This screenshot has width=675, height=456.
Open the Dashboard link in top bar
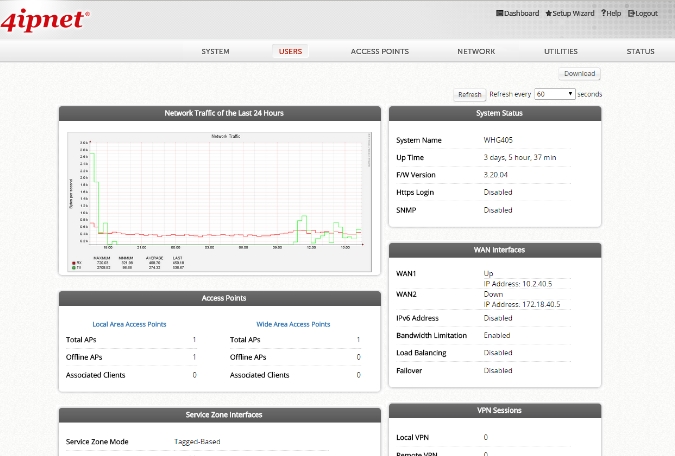(x=517, y=14)
